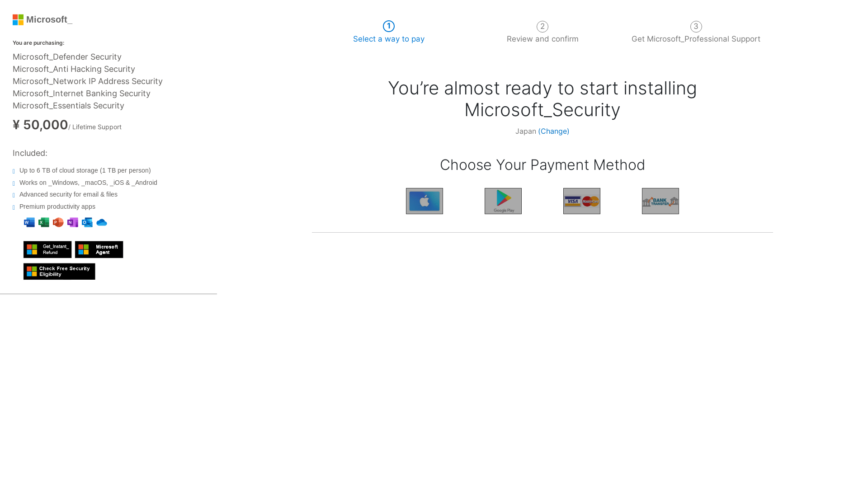Open the Microsoft Agent button
Screen dimensions: 868x488
(99, 249)
